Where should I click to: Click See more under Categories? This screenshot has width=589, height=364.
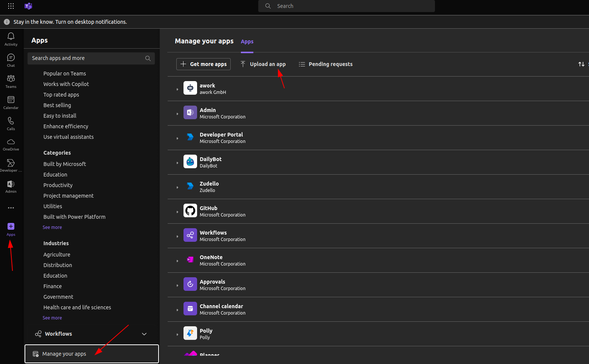pyautogui.click(x=52, y=227)
